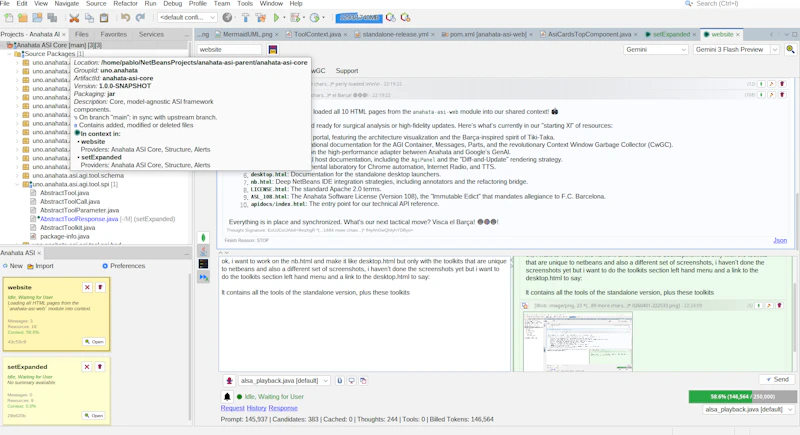Click the Paste clipboard icon
The image size is (800, 435).
[x=104, y=18]
